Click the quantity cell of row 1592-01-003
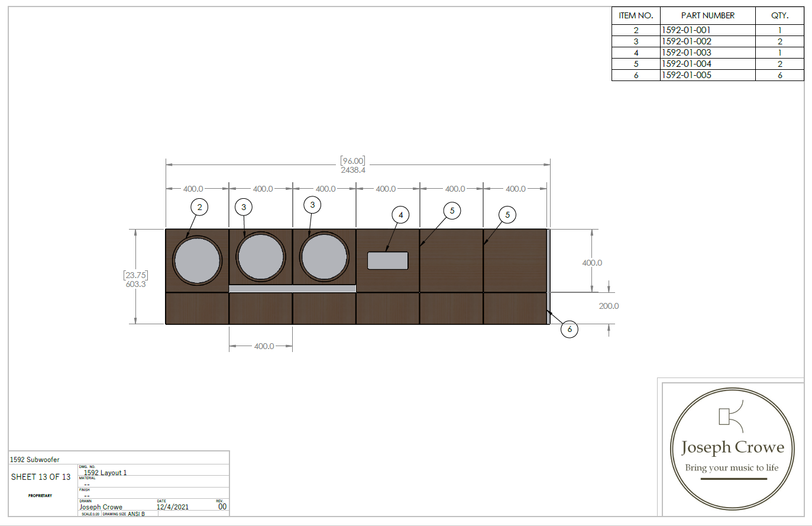 pyautogui.click(x=779, y=53)
